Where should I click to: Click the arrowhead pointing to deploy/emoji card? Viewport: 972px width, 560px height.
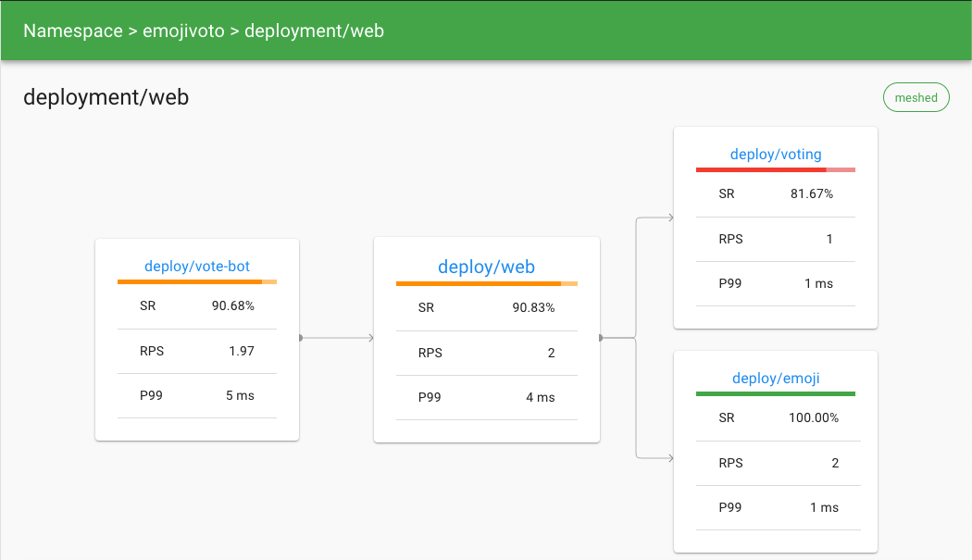point(669,457)
